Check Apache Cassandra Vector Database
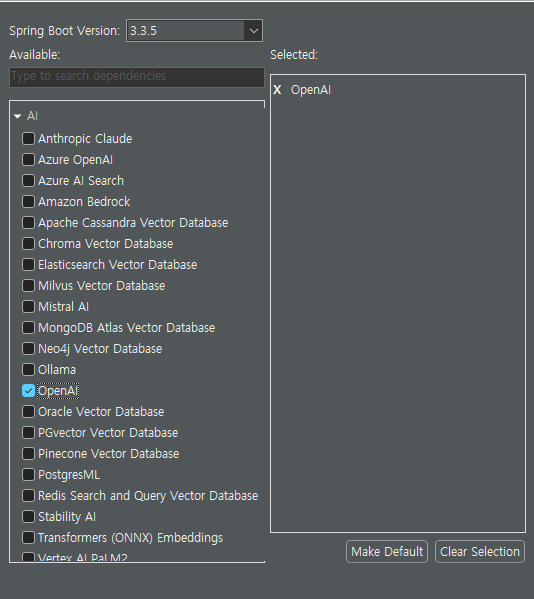 [28, 223]
